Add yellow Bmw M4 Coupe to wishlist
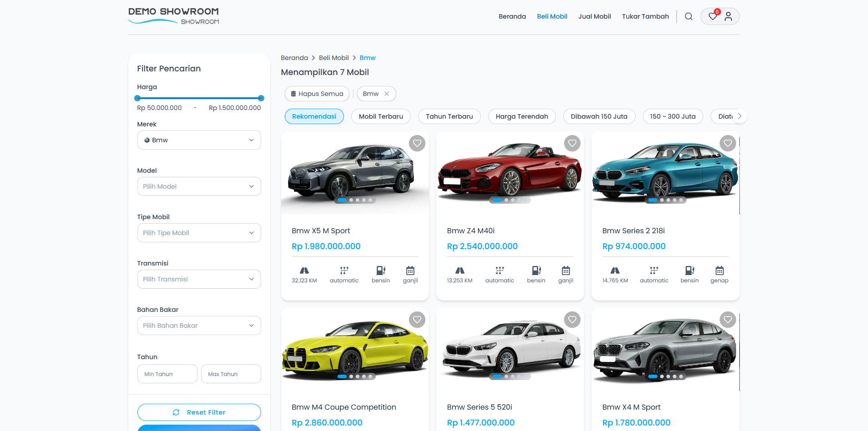This screenshot has width=868, height=431. 417,320
